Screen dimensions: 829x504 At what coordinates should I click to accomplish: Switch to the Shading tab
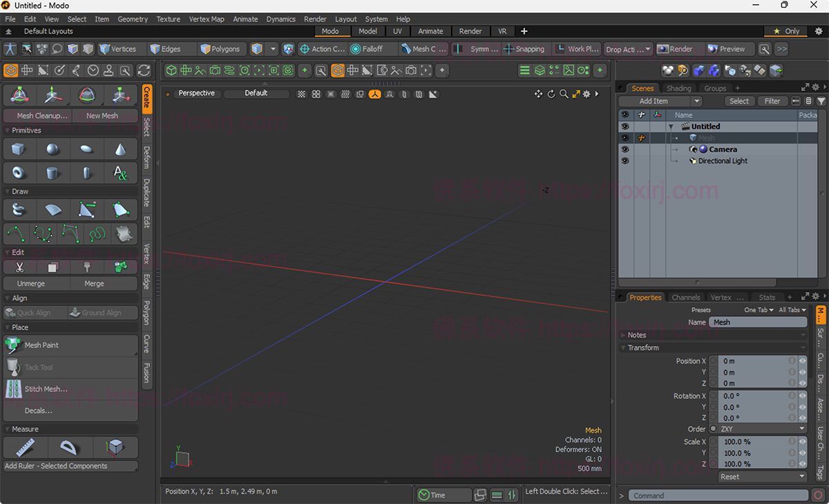678,88
